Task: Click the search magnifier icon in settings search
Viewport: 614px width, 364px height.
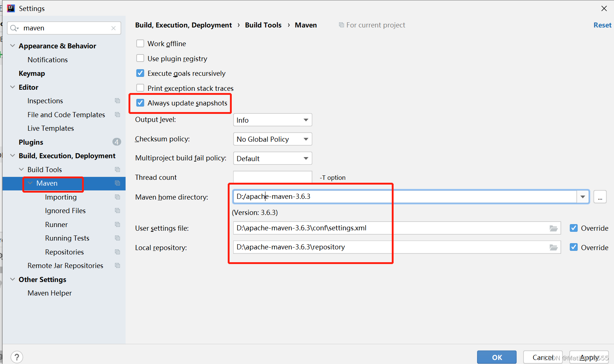Action: pos(14,28)
